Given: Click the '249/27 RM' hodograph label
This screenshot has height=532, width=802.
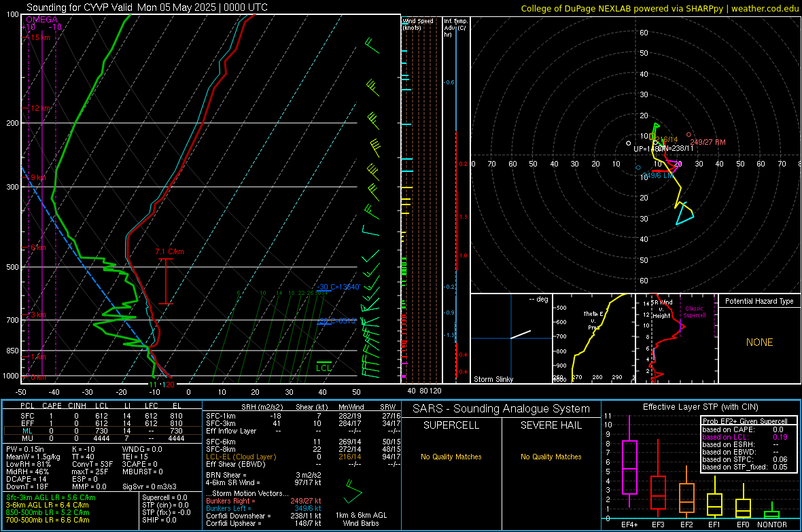Looking at the screenshot, I should pos(708,142).
